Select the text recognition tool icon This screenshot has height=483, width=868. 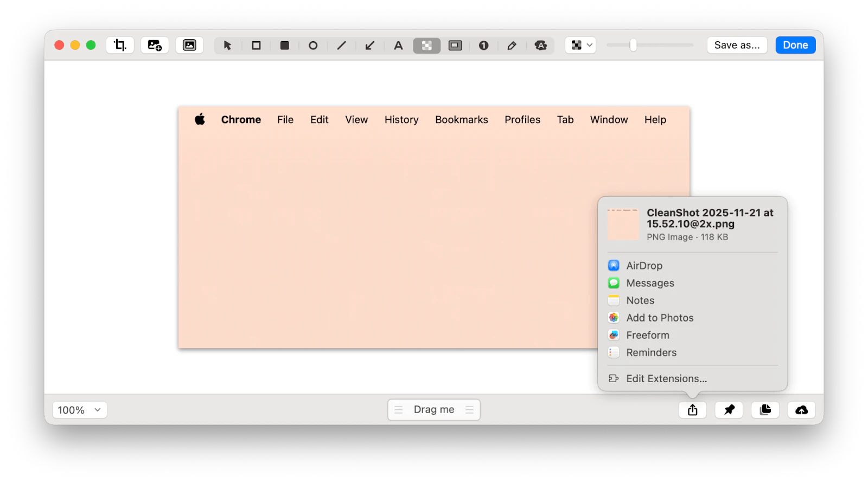(x=540, y=46)
